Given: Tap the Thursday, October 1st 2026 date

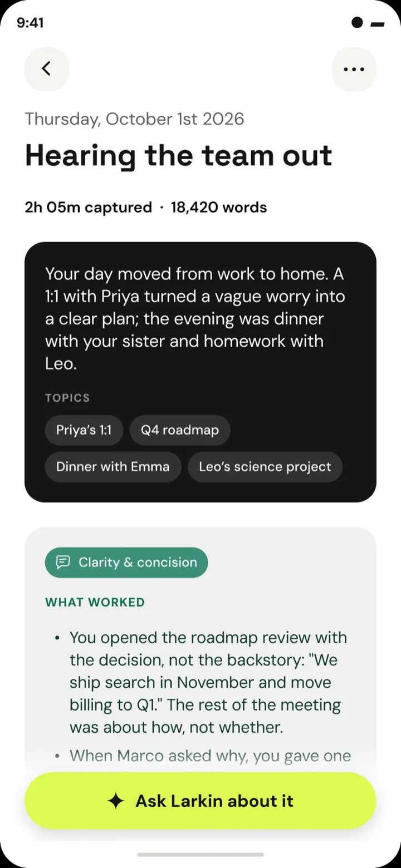Looking at the screenshot, I should 135,119.
